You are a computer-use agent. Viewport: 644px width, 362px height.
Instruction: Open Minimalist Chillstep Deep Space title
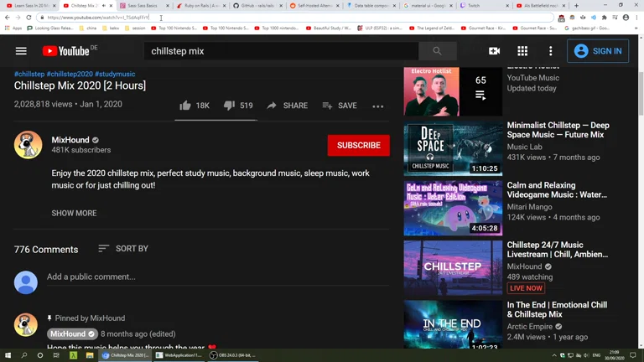coord(558,130)
